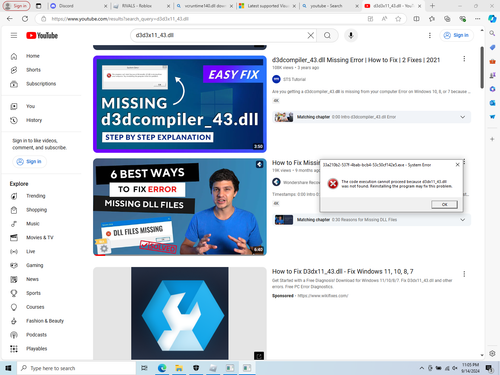Open How to Fix D3dx11_43.dll sponsored title
Screen dimensions: 500x375
pos(342,272)
